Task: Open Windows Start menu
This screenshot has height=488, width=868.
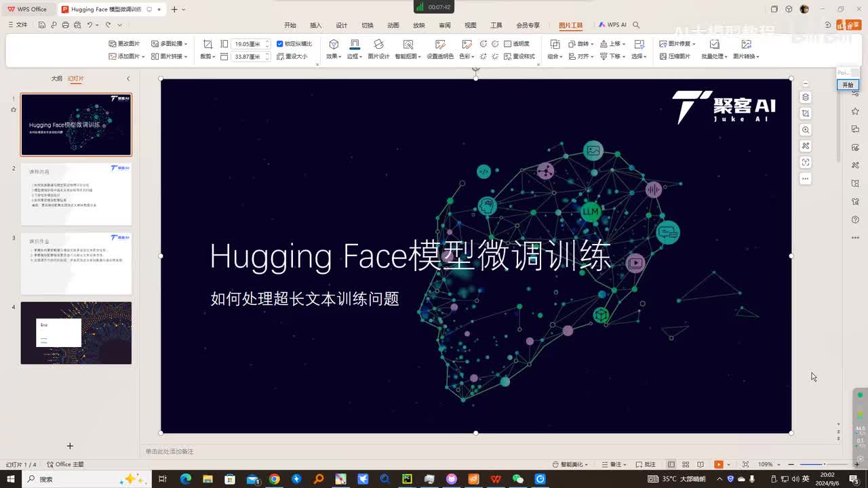Action: click(9, 479)
